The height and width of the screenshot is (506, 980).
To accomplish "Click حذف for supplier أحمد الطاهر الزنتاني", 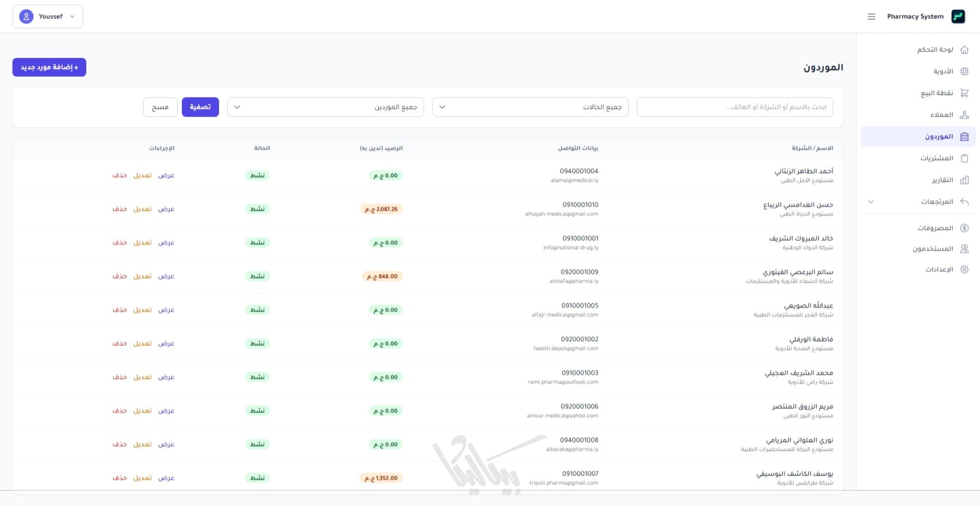I will coord(120,175).
